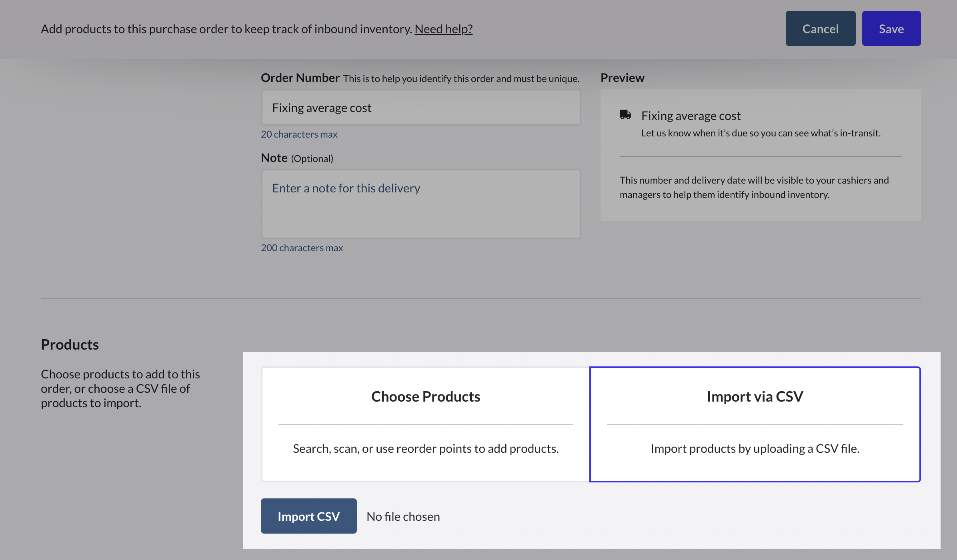Image resolution: width=957 pixels, height=560 pixels.
Task: Select the Choose Products option
Action: (x=425, y=424)
